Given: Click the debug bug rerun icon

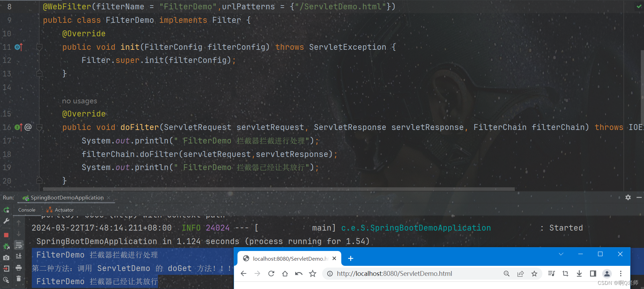Looking at the screenshot, I should (x=6, y=246).
